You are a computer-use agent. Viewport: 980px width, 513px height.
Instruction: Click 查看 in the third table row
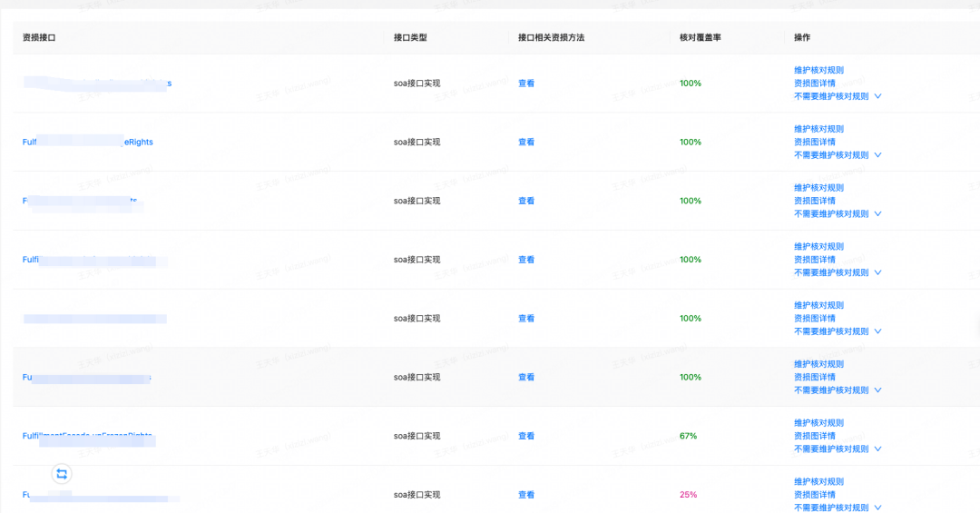pyautogui.click(x=526, y=201)
